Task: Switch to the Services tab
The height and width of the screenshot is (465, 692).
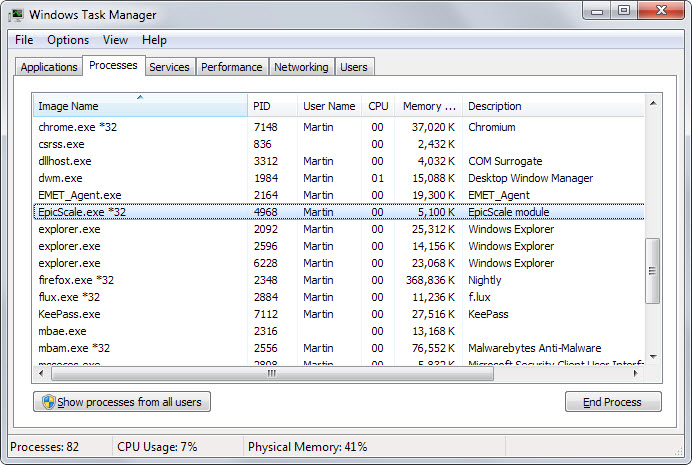Action: click(169, 67)
